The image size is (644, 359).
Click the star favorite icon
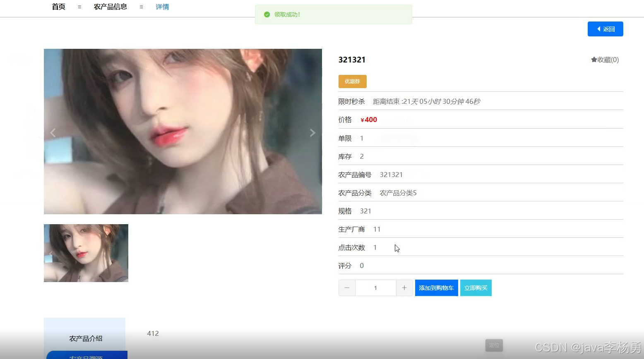594,60
